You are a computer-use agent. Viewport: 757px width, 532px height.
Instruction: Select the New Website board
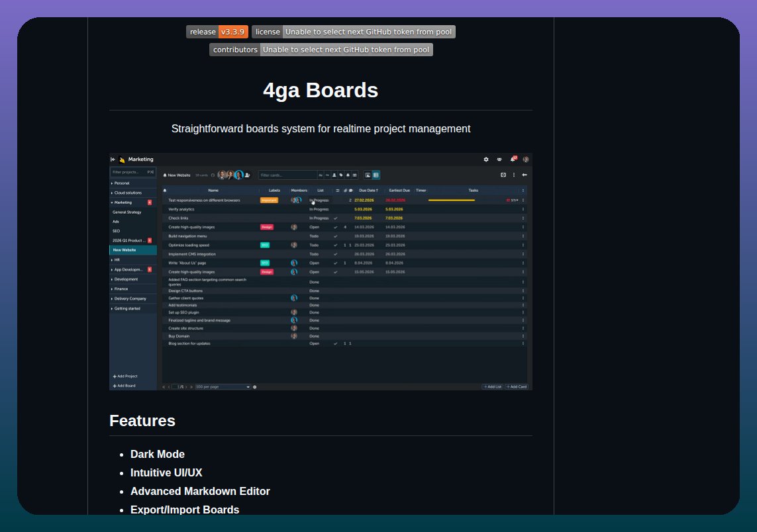(x=132, y=250)
